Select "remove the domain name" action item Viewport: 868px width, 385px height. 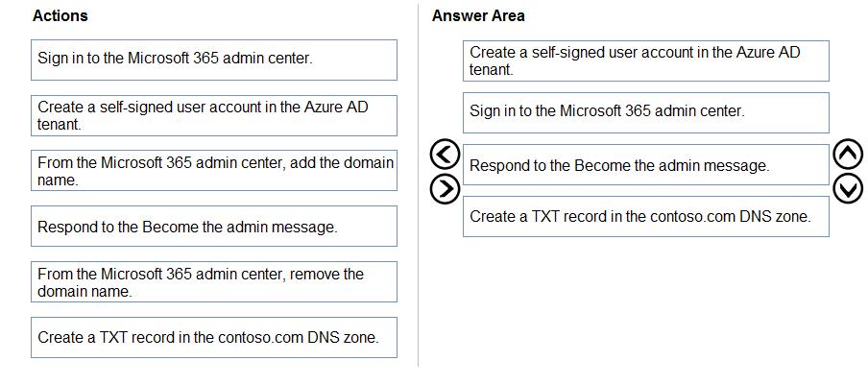(x=213, y=282)
